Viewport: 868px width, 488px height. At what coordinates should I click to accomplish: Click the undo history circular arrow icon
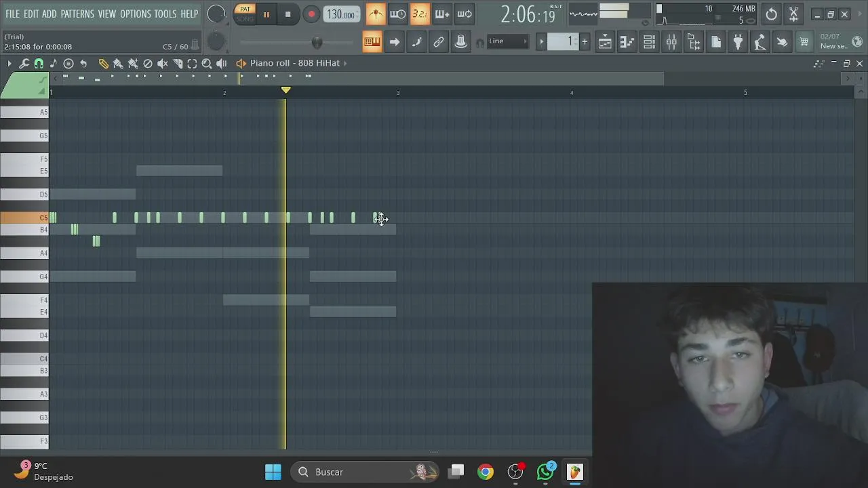771,14
